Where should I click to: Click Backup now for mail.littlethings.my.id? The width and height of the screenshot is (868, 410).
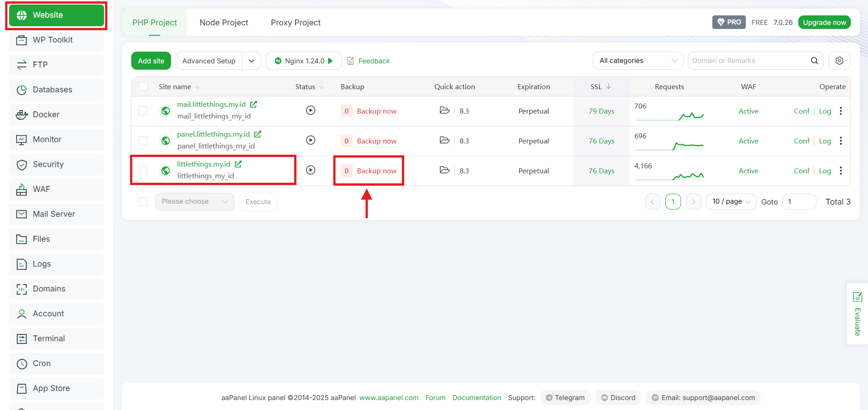[x=377, y=111]
